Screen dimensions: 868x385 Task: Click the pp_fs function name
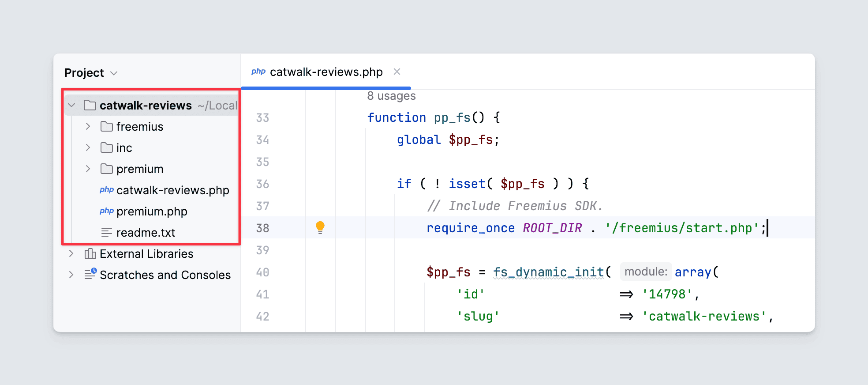(452, 117)
